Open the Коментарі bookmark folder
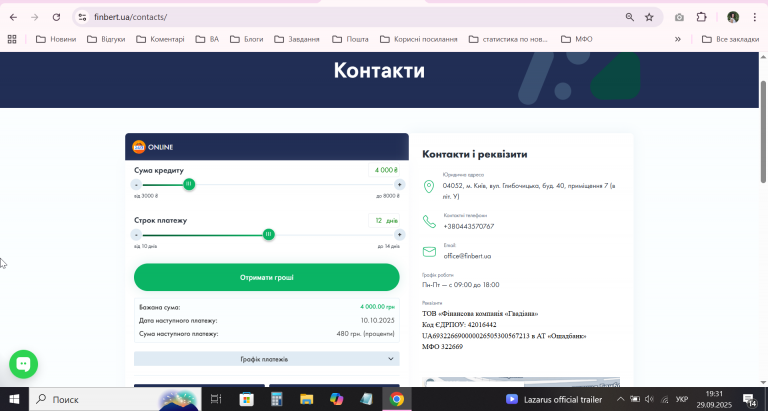The width and height of the screenshot is (768, 411). [160, 39]
